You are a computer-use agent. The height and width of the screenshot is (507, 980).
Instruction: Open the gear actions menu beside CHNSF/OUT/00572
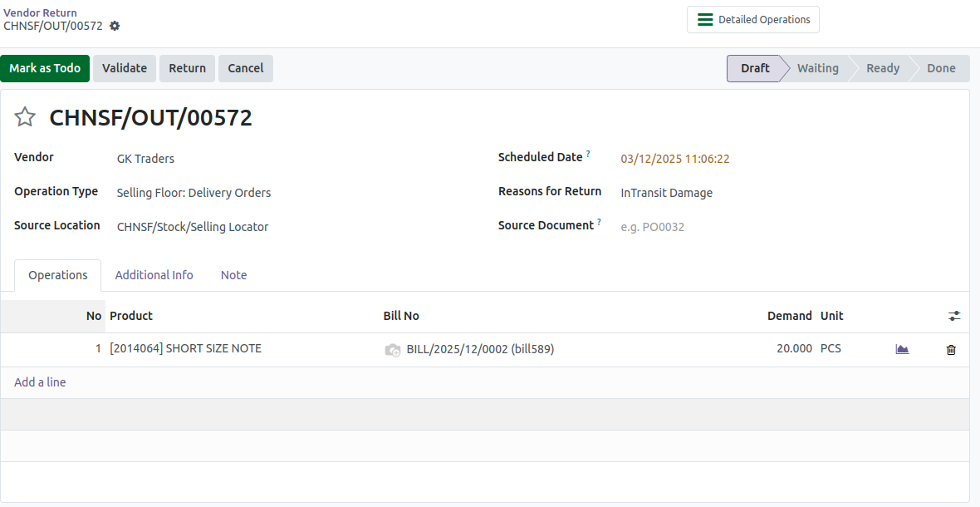pyautogui.click(x=115, y=27)
